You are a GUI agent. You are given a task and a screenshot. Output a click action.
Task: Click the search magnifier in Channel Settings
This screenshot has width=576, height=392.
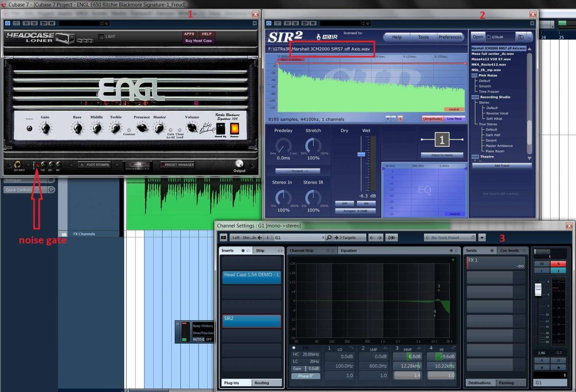[329, 238]
